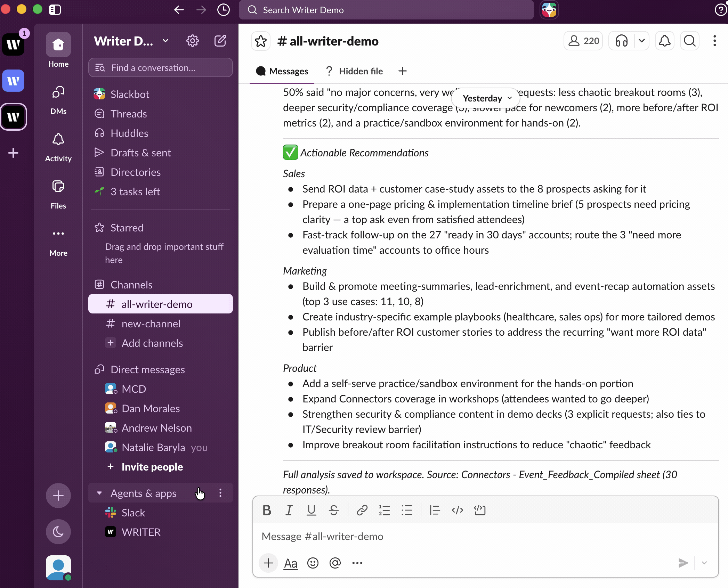Open DMs in the navigation rail

coord(58,100)
